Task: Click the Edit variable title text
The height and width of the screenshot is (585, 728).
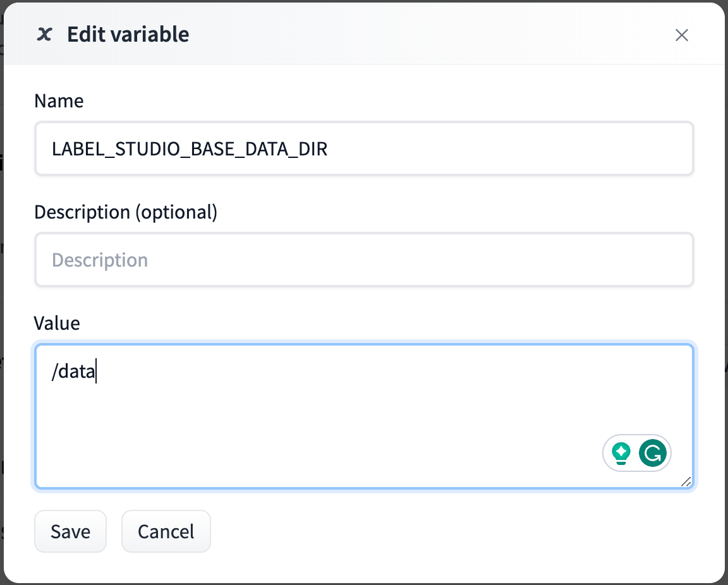Action: coord(128,34)
